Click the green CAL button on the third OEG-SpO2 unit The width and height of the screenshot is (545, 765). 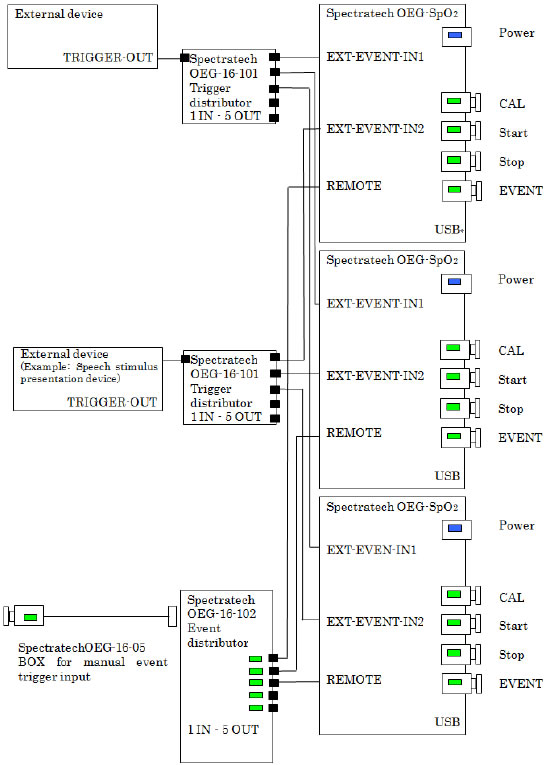(x=454, y=594)
